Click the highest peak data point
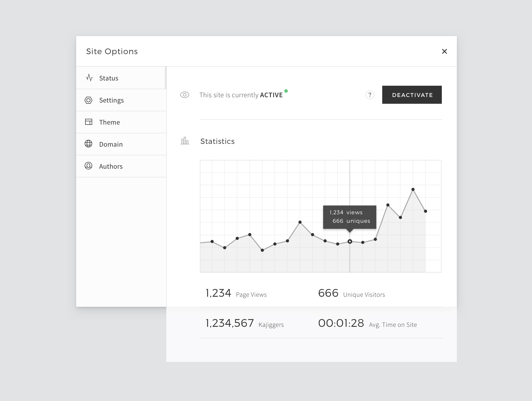The width and height of the screenshot is (532, 401). (x=413, y=189)
